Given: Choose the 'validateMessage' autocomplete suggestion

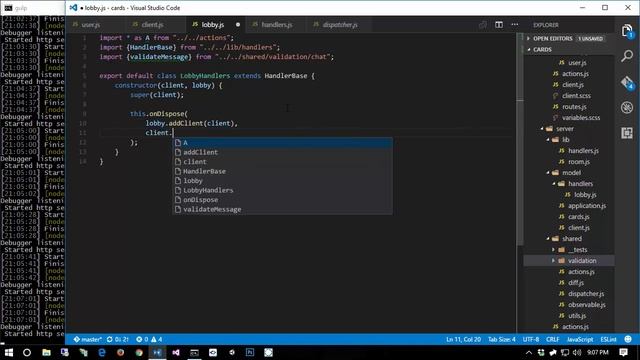Looking at the screenshot, I should 282,209.
